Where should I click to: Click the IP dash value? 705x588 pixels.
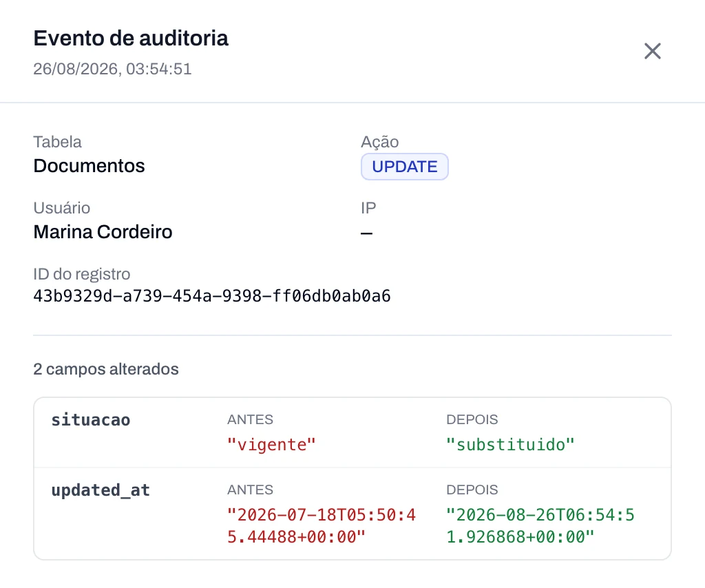pyautogui.click(x=366, y=233)
